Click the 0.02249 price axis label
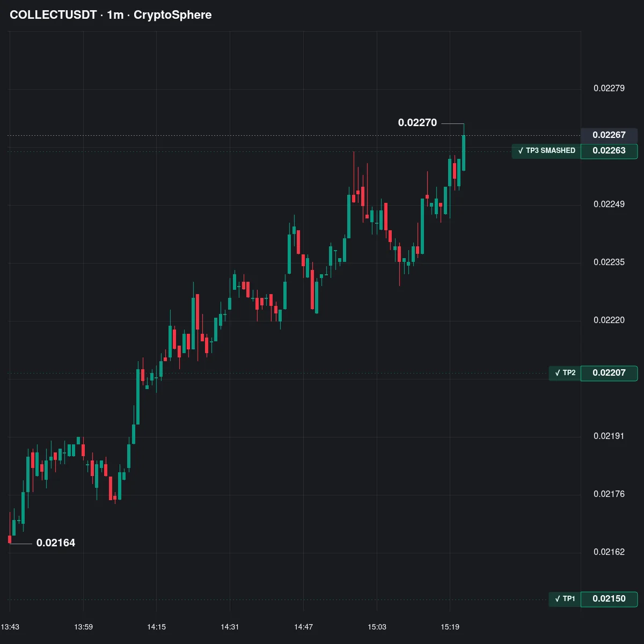This screenshot has height=644, width=644. point(609,204)
